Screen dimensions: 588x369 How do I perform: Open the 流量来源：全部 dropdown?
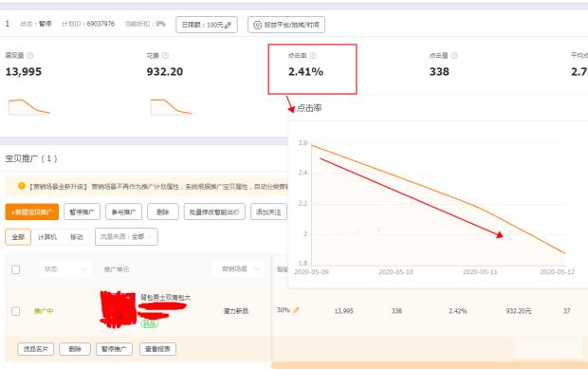(126, 236)
